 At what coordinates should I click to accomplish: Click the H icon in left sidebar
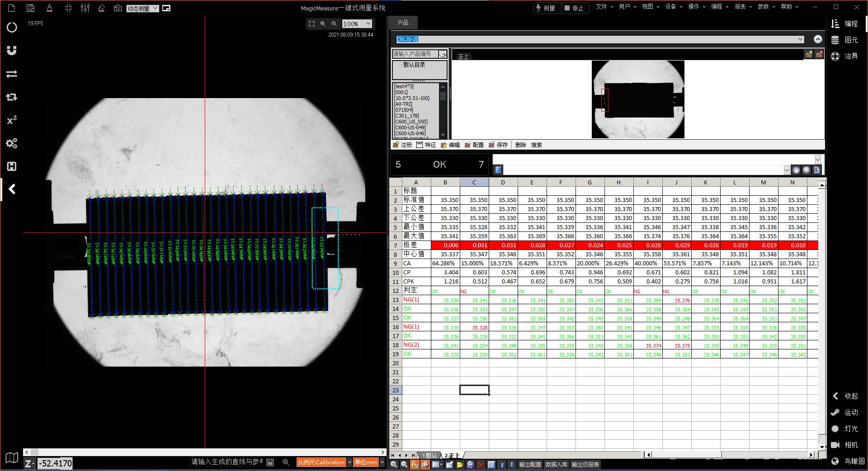[x=12, y=166]
